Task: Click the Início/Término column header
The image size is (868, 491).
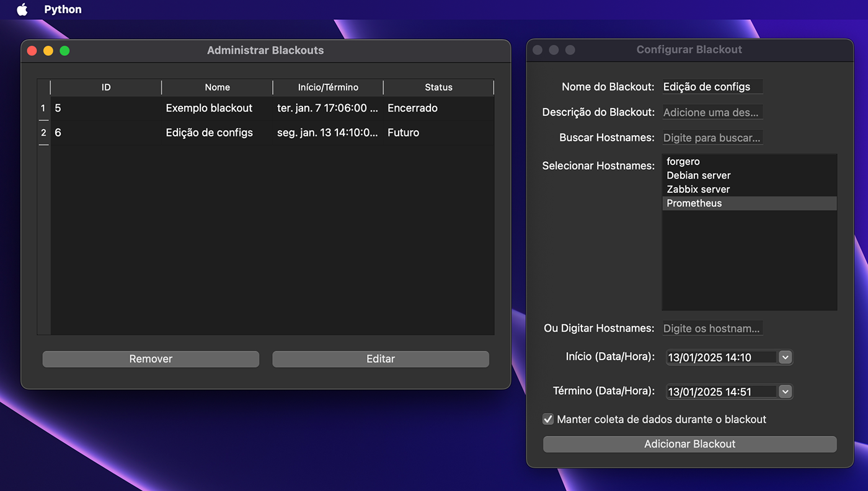Action: [328, 87]
